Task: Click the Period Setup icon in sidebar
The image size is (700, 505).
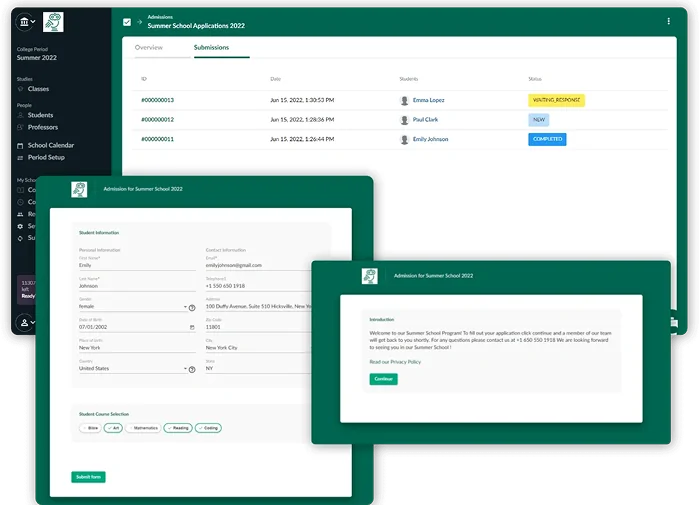Action: [20, 157]
